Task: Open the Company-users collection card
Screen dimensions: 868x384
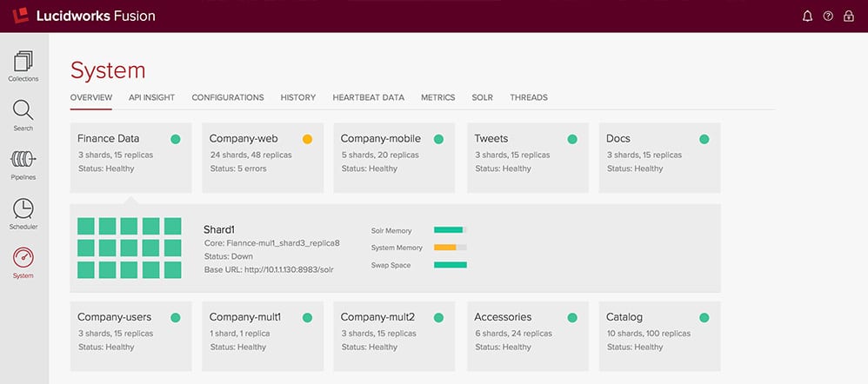Action: (130, 336)
